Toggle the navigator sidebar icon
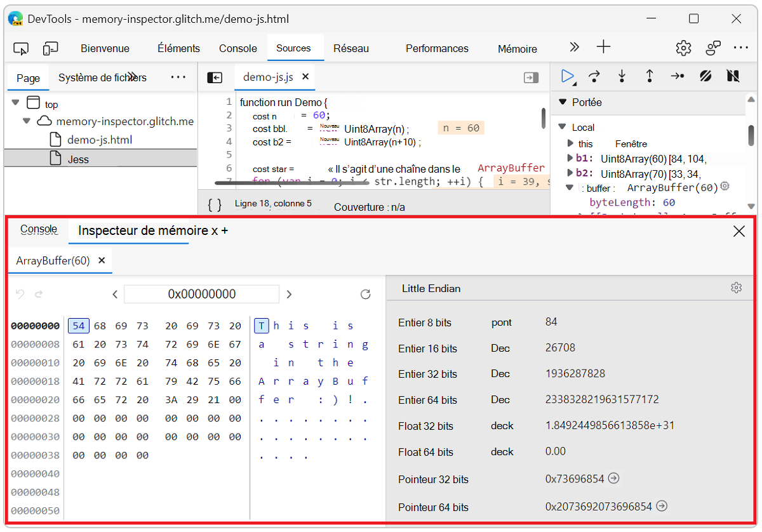This screenshot has width=762, height=532. (215, 77)
